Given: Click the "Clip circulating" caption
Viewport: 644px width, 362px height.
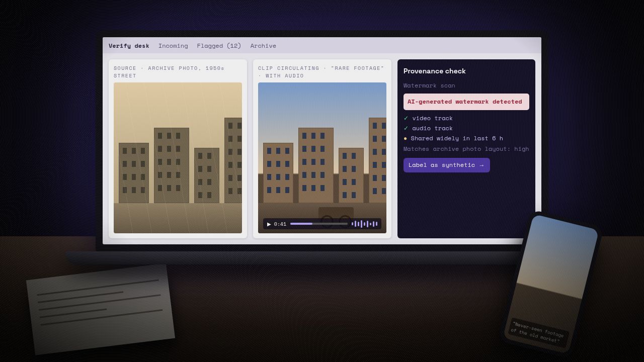Looking at the screenshot, I should [x=321, y=72].
